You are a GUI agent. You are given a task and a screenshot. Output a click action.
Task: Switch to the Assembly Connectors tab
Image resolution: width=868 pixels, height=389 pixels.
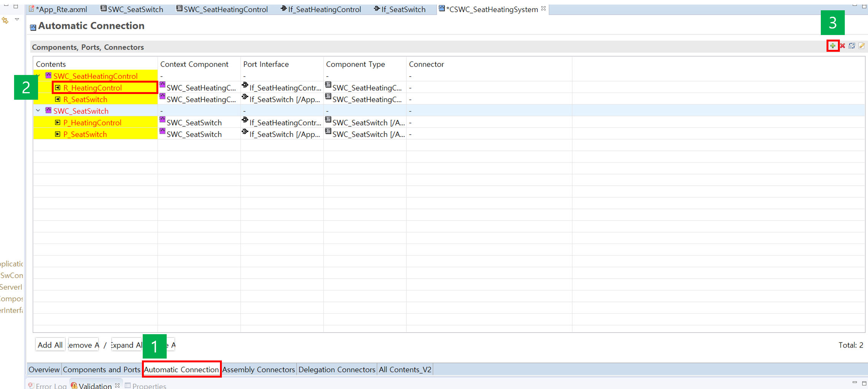258,370
